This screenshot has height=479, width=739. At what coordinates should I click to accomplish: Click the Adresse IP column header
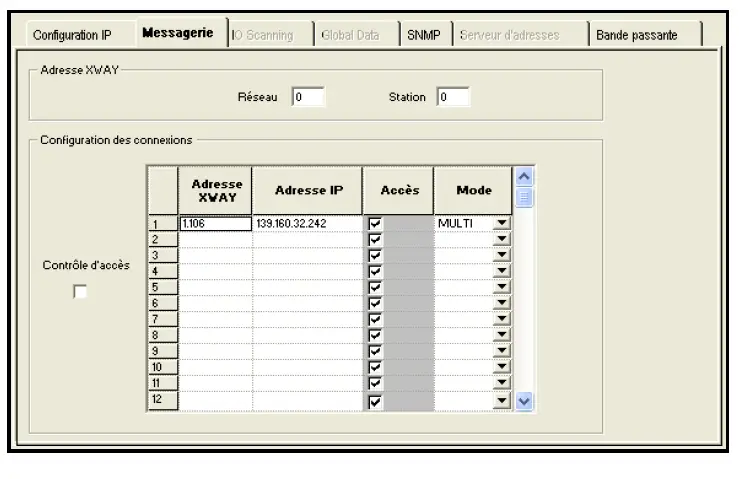click(307, 190)
